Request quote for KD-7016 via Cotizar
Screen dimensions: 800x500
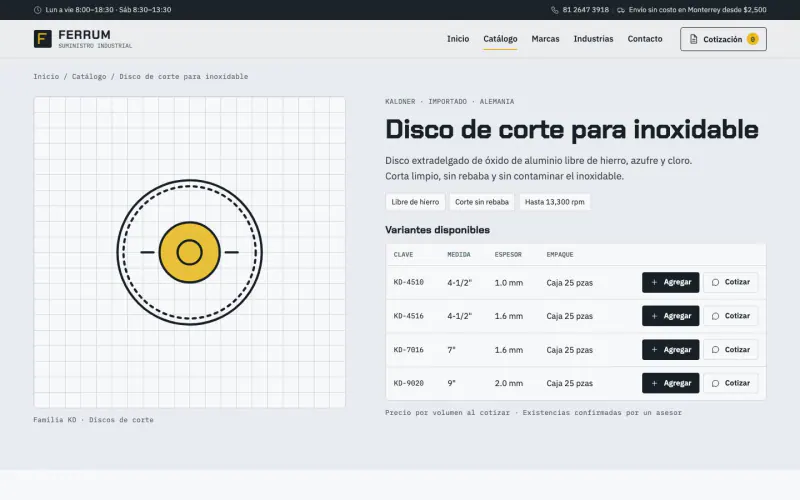(731, 349)
